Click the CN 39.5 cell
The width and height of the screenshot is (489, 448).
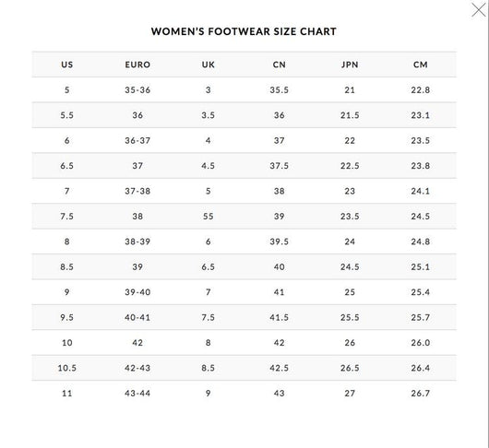(280, 242)
